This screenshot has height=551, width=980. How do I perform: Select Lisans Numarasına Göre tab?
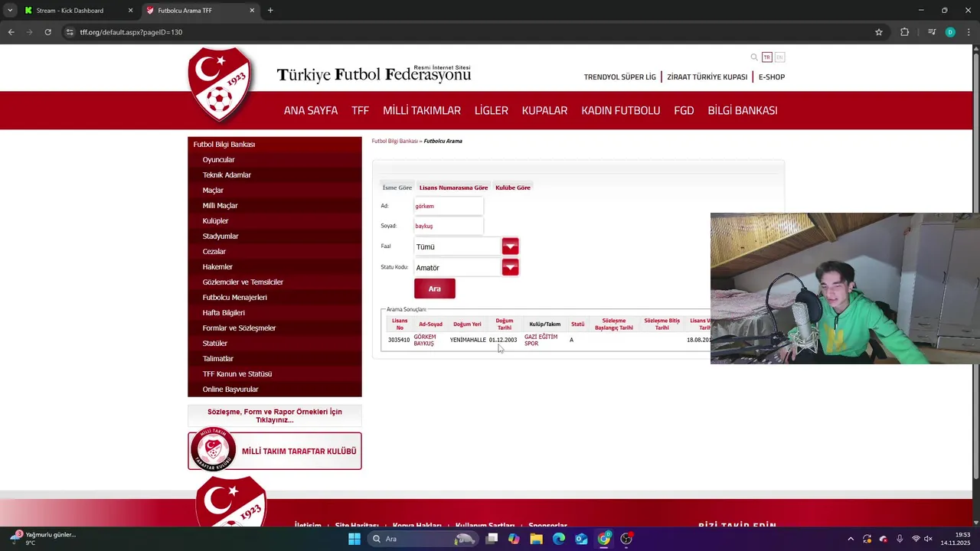453,187
